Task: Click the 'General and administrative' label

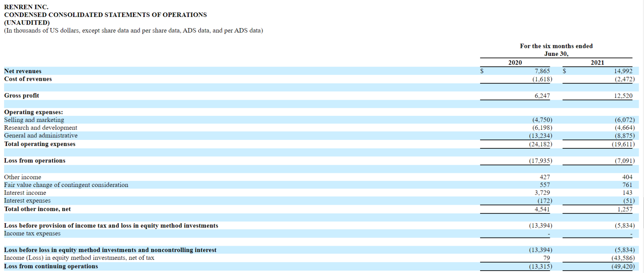Action: tap(41, 135)
